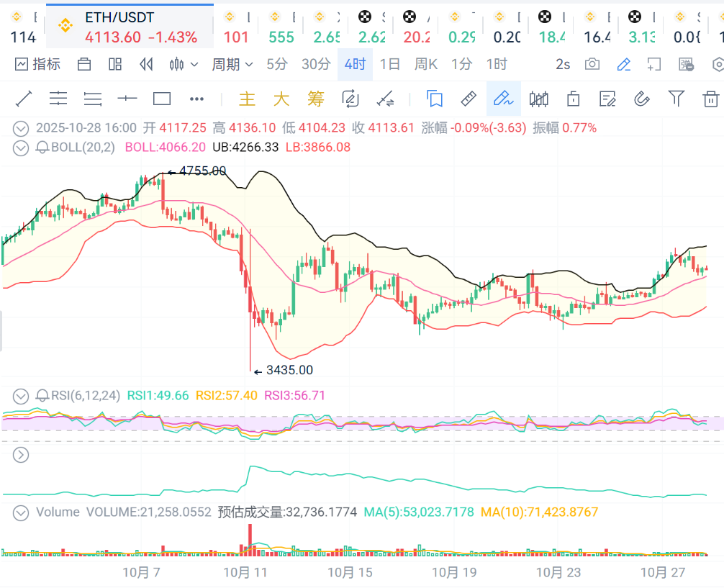
Task: Switch to the 1日 timeframe
Action: click(x=389, y=64)
